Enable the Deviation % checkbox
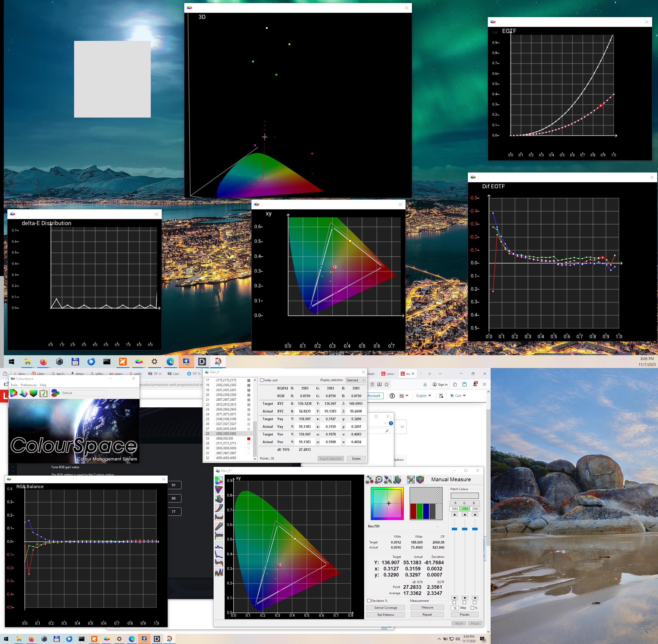 tap(369, 601)
